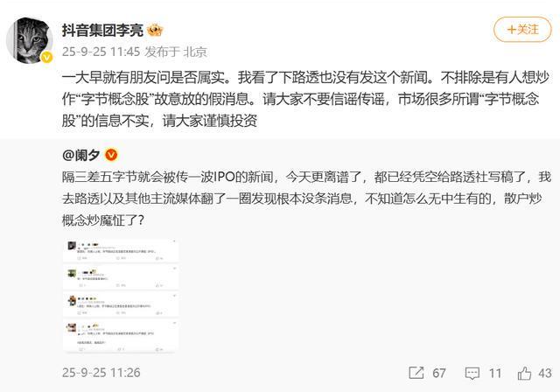Follow the user with +关注 button
Viewport: 560px width, 392px height.
(522, 29)
